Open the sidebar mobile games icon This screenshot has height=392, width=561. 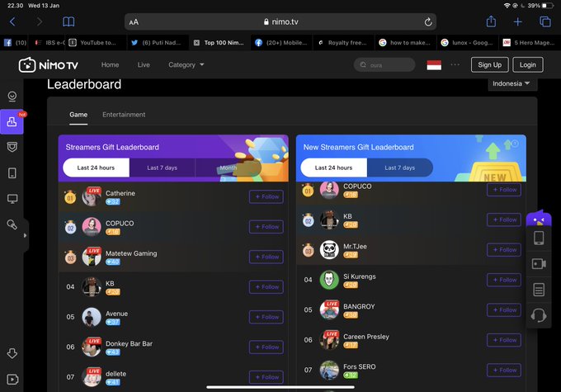[12, 173]
